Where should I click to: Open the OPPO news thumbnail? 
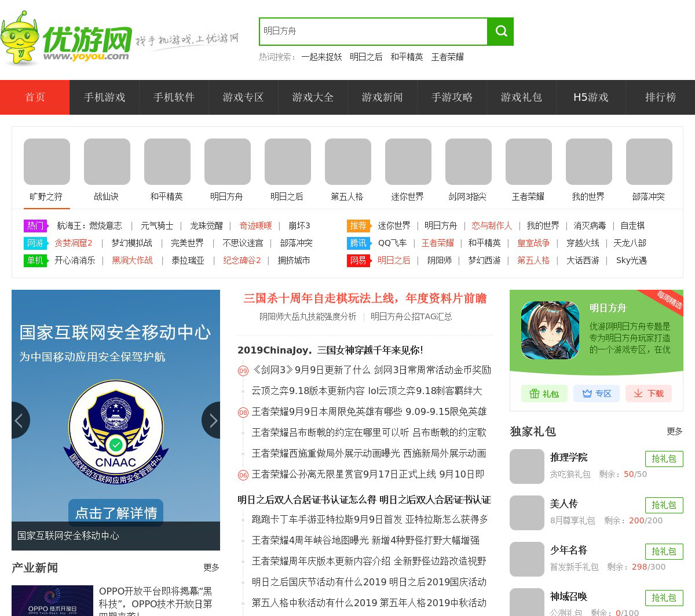point(52,601)
